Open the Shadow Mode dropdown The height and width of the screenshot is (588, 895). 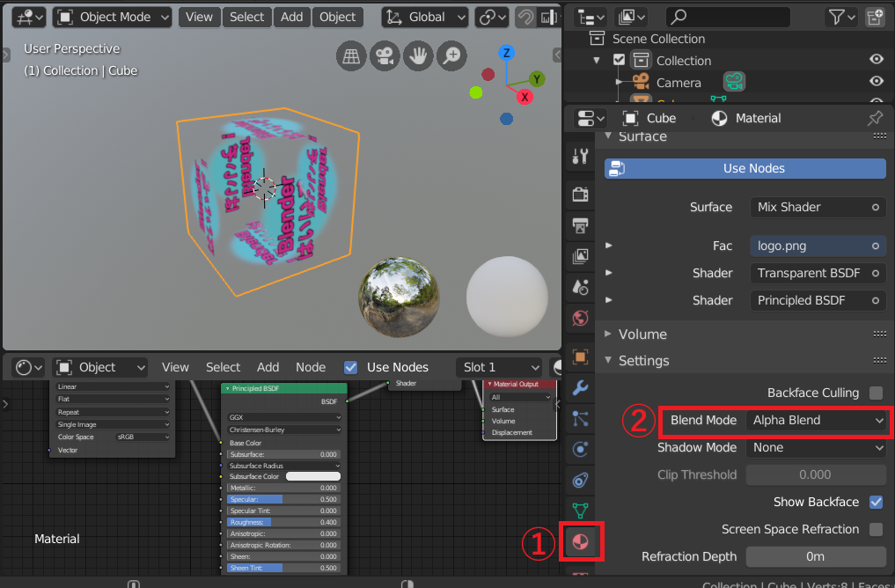tap(816, 447)
